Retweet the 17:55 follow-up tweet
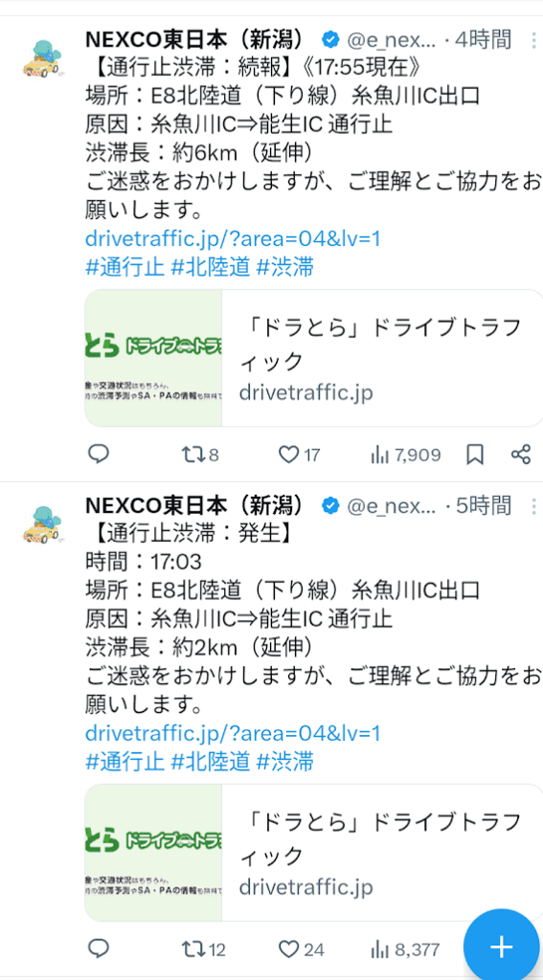 (x=199, y=455)
